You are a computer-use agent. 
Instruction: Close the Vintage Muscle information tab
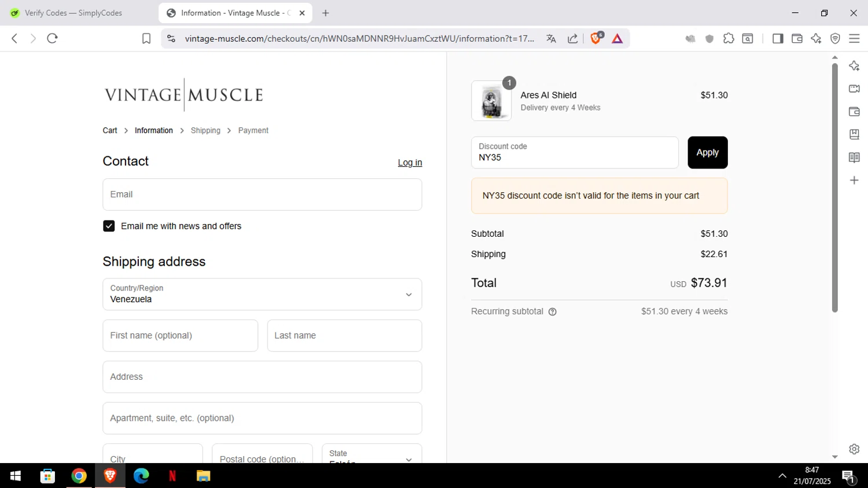[302, 13]
